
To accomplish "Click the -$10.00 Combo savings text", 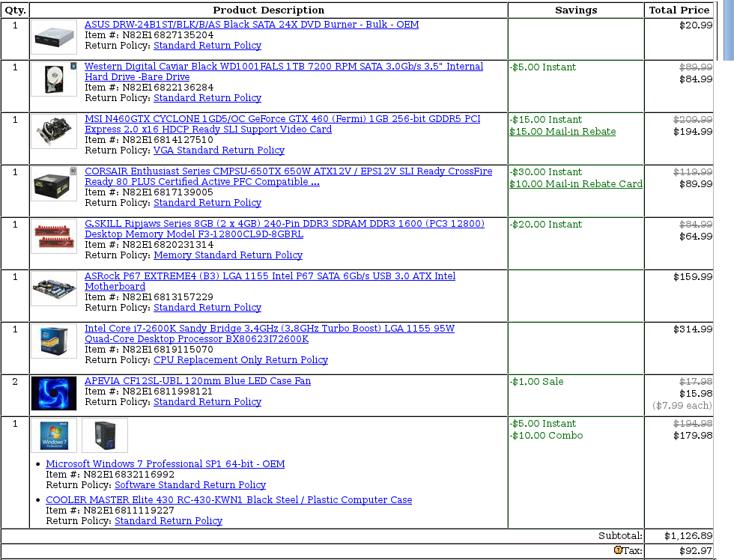I will pos(546,436).
